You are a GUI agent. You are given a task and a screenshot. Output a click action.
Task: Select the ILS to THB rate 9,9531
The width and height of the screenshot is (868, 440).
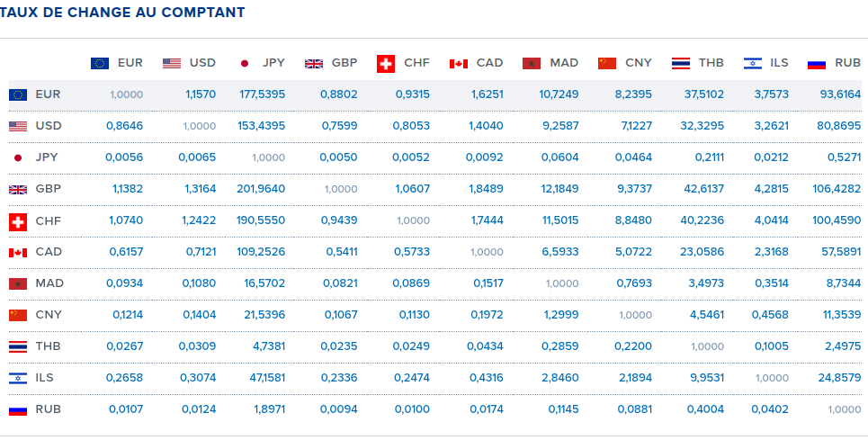click(705, 378)
